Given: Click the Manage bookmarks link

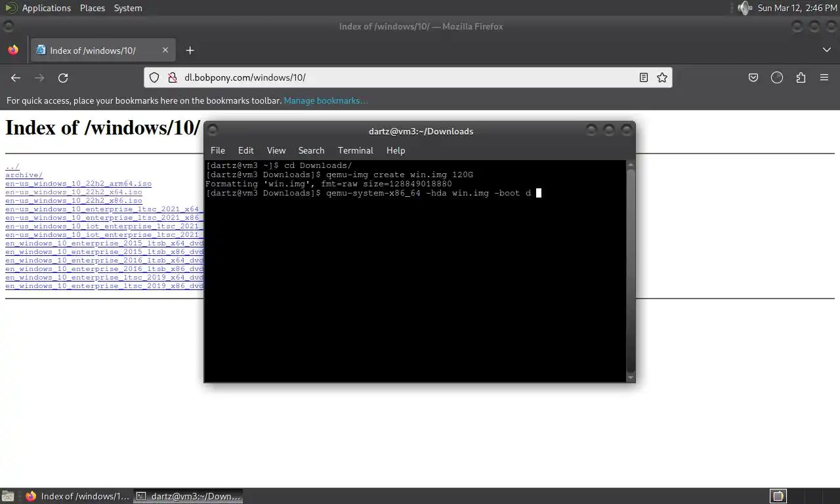Looking at the screenshot, I should (326, 100).
